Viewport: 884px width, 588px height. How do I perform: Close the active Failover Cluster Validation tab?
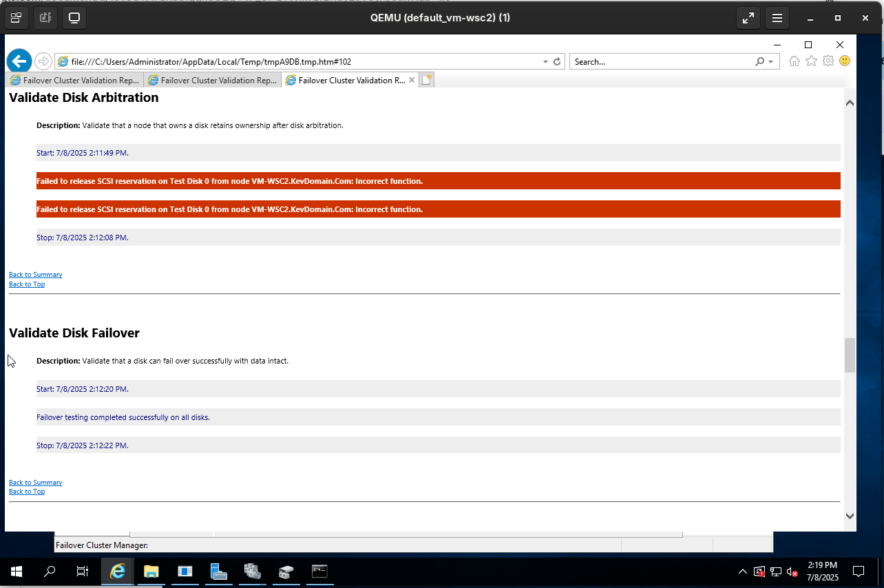click(412, 80)
